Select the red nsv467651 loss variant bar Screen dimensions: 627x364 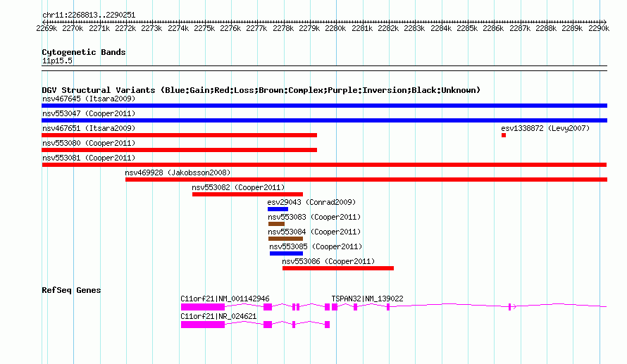click(x=179, y=135)
